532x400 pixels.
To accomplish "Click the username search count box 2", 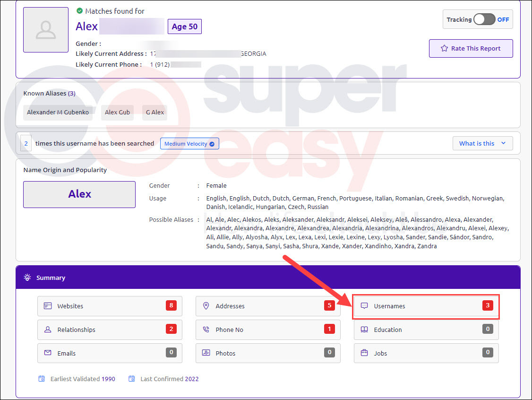I will point(26,143).
